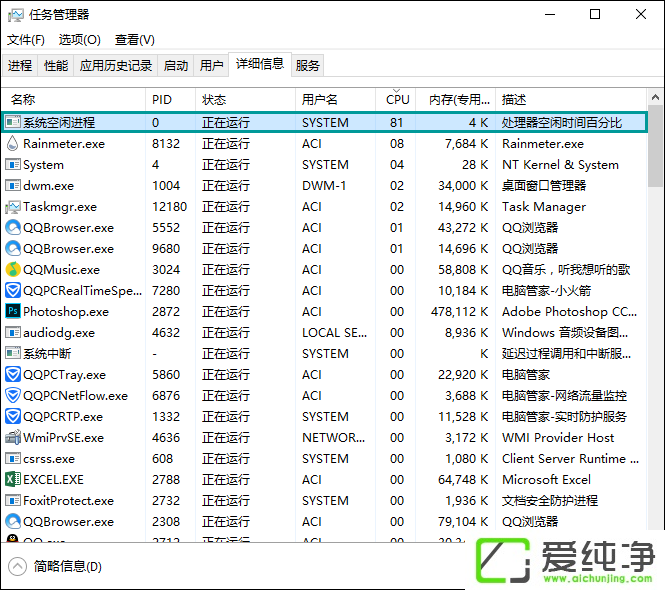Screen dimensions: 665x590
Task: Sort by the CPU column header
Action: coord(397,100)
